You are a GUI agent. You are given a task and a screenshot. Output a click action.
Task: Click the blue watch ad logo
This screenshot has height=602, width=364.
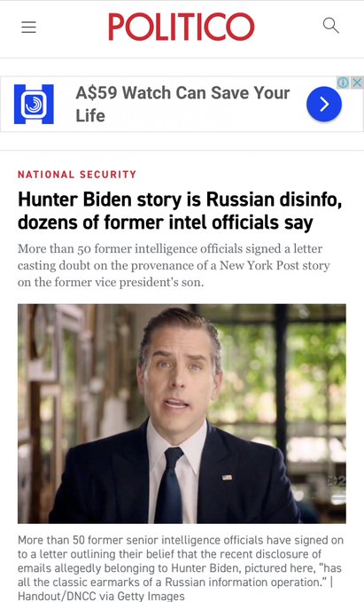click(x=34, y=104)
